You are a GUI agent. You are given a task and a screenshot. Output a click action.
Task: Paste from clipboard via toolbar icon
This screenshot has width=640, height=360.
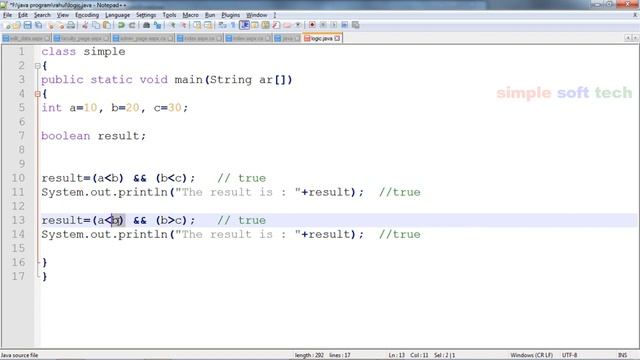(107, 25)
